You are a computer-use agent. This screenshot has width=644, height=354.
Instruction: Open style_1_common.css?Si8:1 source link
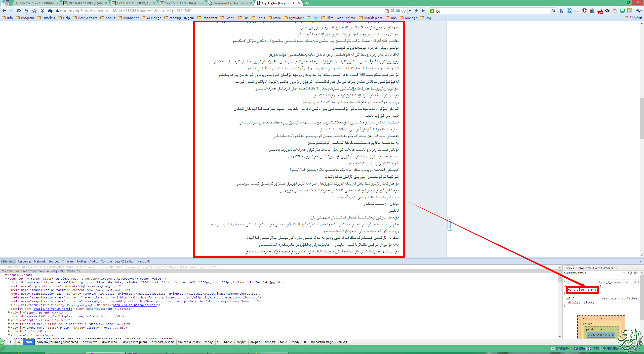click(x=618, y=282)
